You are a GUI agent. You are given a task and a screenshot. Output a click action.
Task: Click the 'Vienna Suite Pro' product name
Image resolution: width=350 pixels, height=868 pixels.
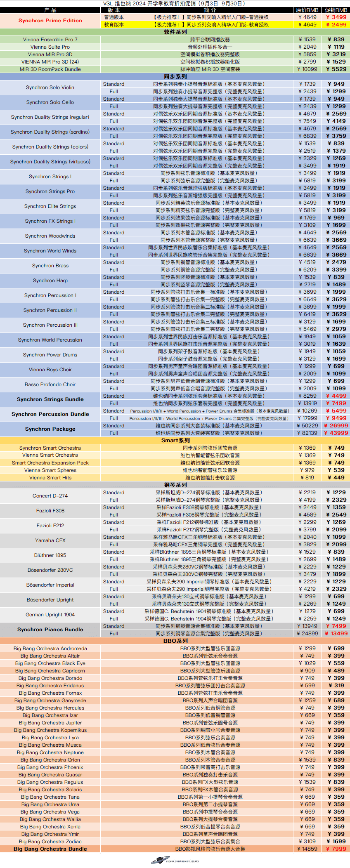click(50, 47)
